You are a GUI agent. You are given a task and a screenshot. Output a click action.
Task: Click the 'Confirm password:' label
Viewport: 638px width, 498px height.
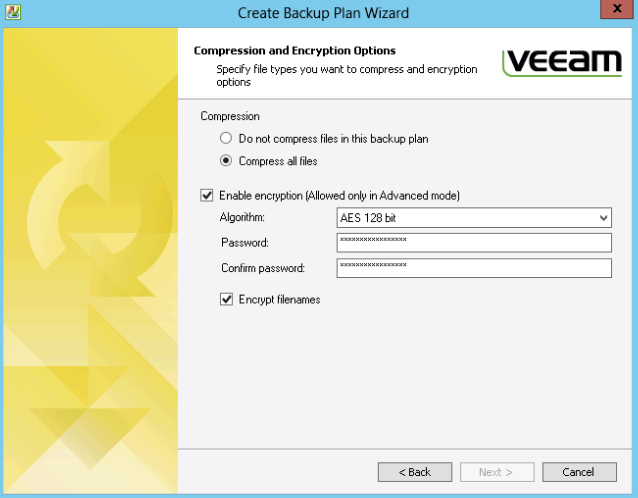(263, 268)
